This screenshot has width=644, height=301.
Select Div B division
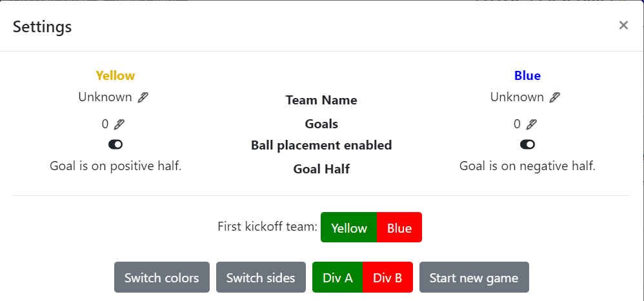tap(388, 278)
